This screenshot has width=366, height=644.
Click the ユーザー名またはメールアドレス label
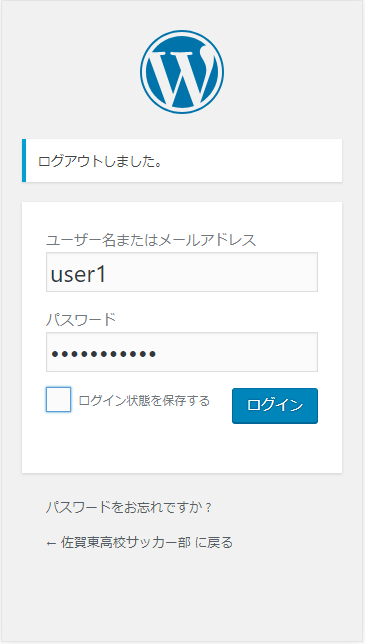coord(151,240)
